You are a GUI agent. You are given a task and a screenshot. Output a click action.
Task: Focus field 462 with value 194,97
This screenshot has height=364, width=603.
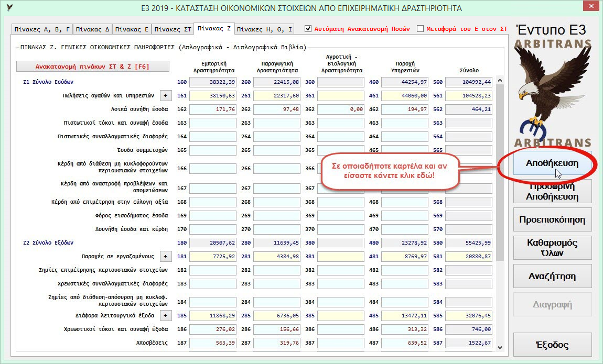click(x=405, y=109)
